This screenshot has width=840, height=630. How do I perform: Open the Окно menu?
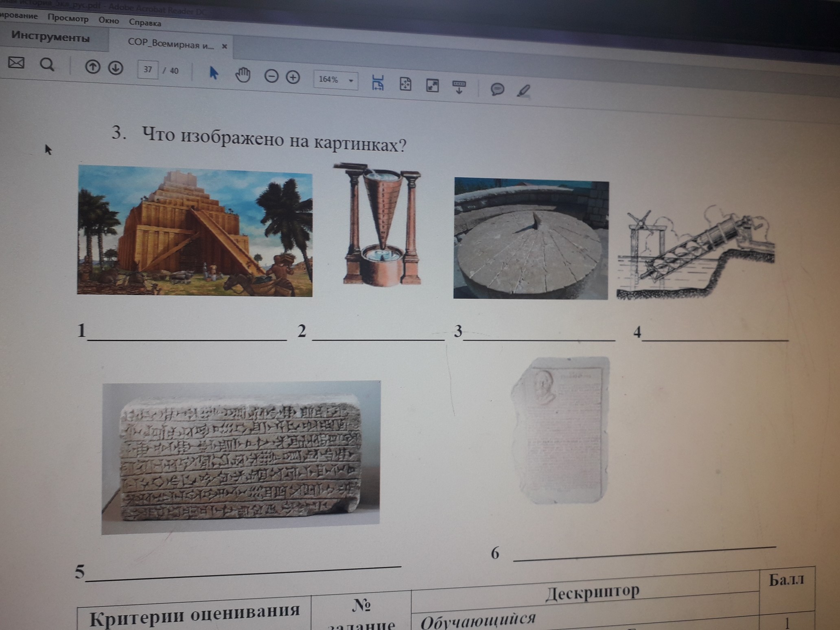[109, 20]
